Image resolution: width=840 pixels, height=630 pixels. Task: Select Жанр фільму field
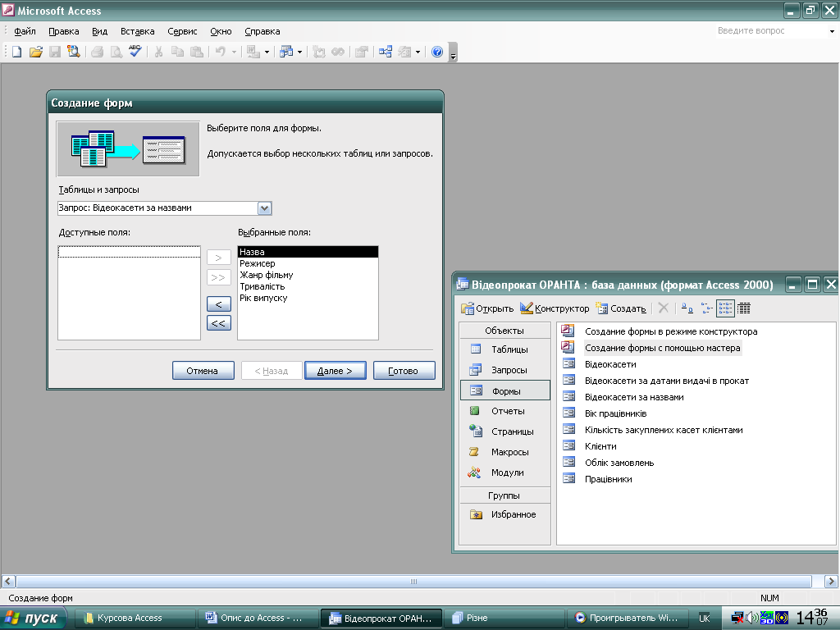pyautogui.click(x=308, y=275)
